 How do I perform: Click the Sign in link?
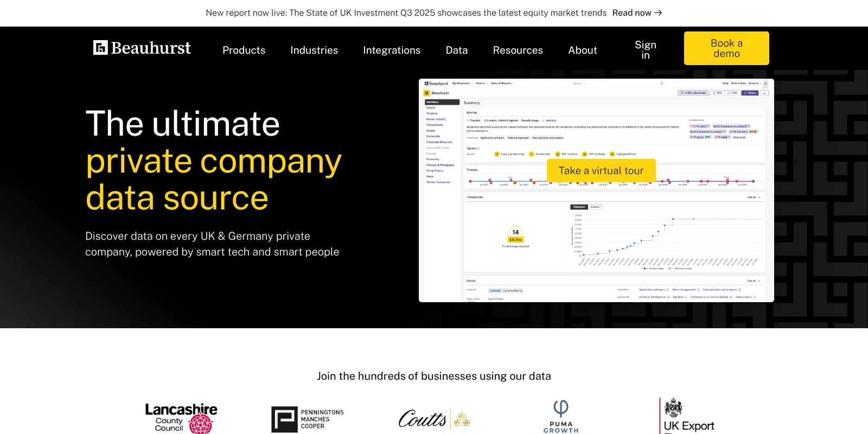pos(646,50)
